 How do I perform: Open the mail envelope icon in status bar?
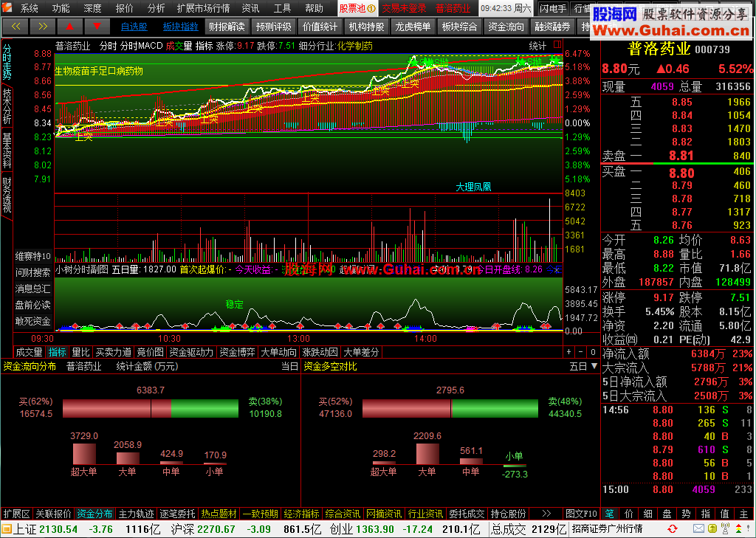698,529
